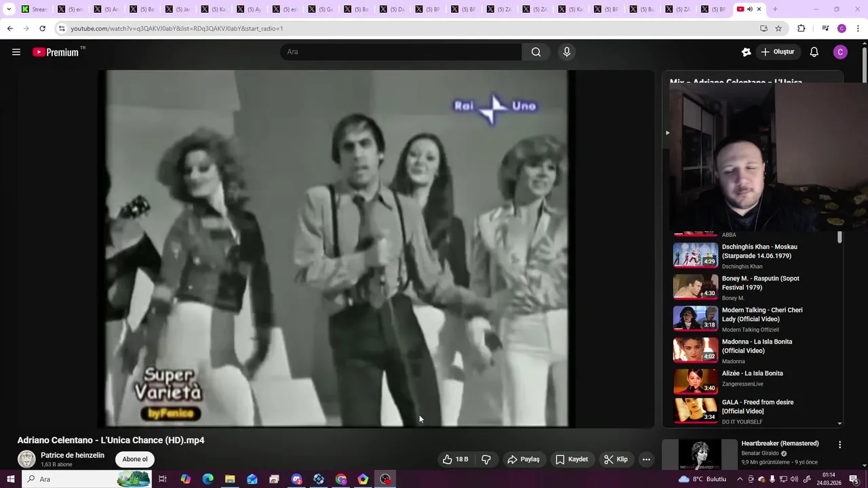Open 'Modern Talking - Cheri Cheri Lady' title
This screenshot has height=488, width=868.
pos(762,314)
